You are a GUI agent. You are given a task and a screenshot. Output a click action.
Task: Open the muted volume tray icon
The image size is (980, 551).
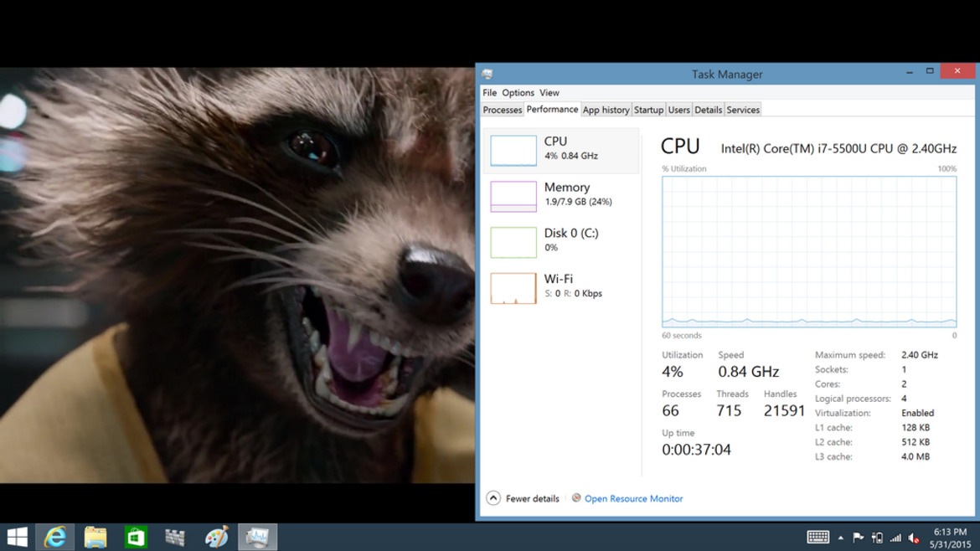[x=914, y=538]
